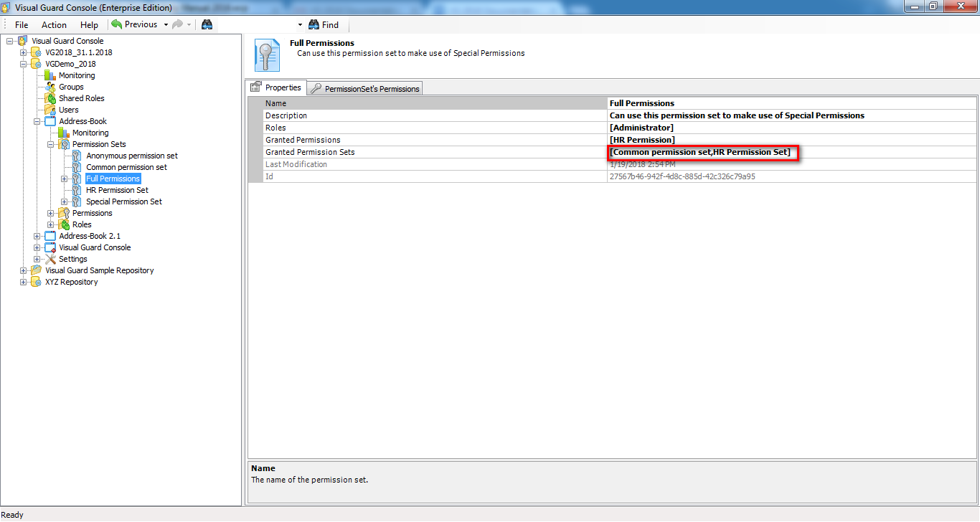Select the Groups people icon in tree
Viewport: 980px width, 522px height.
[50, 87]
